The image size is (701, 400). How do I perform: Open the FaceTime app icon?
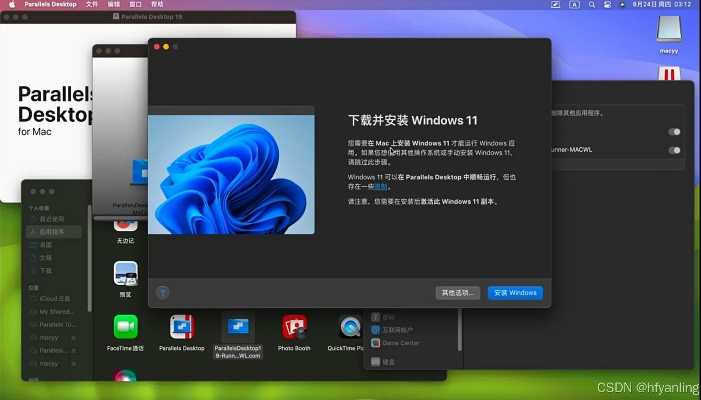[x=125, y=327]
